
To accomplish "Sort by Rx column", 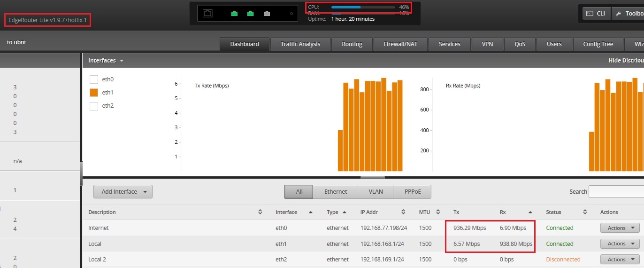I will point(516,212).
